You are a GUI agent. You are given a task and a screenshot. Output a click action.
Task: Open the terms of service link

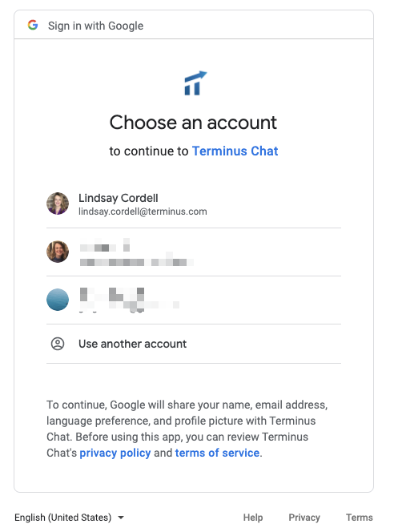click(x=217, y=453)
